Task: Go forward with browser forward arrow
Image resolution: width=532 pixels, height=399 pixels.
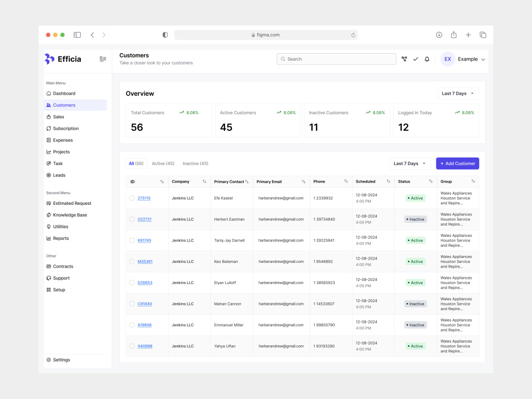Action: click(x=104, y=35)
